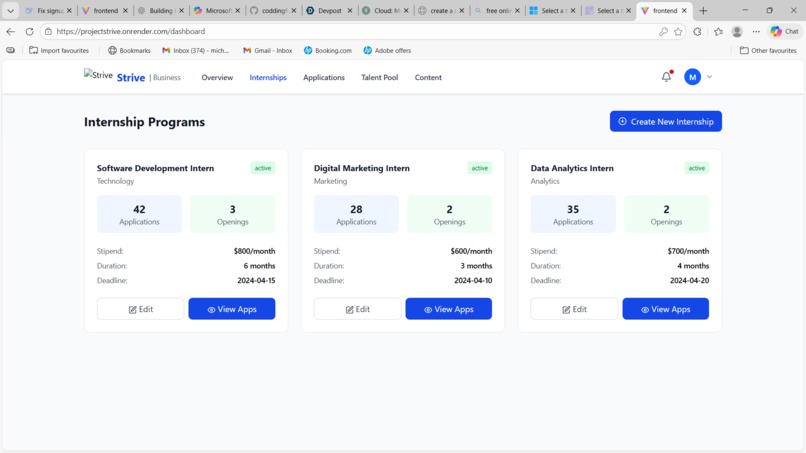
Task: Switch to the Content nav item
Action: coord(428,78)
